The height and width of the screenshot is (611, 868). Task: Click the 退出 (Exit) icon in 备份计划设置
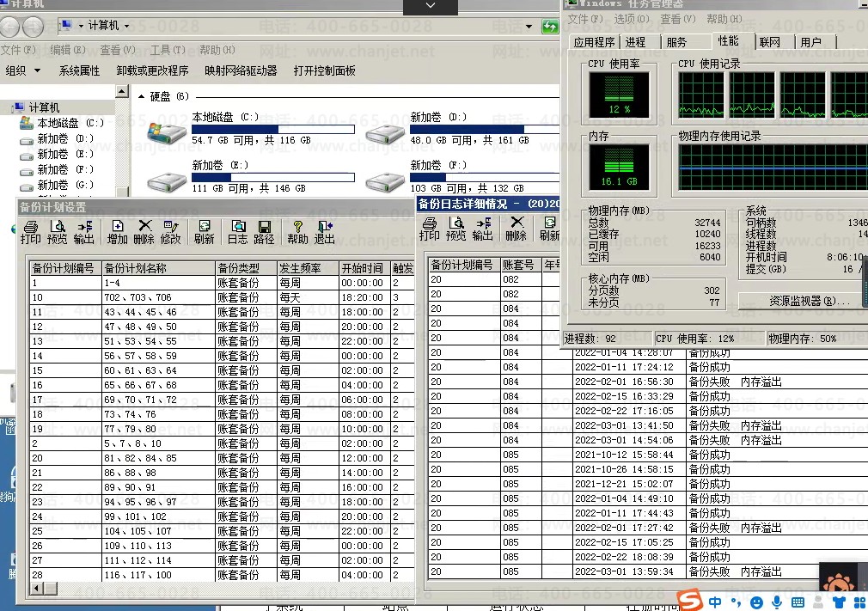click(x=324, y=231)
